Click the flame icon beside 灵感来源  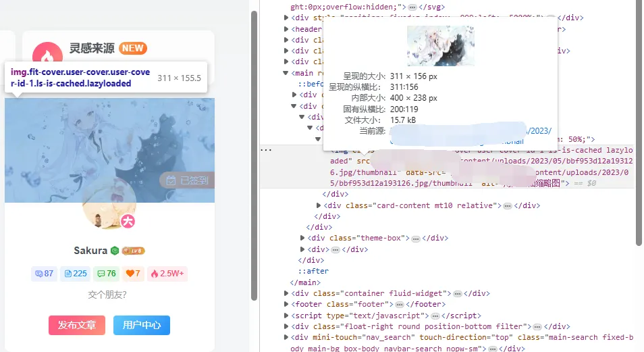[x=48, y=53]
